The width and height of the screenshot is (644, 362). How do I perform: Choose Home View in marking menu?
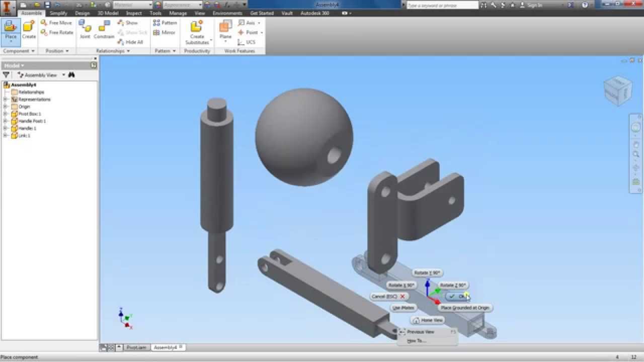tap(428, 320)
